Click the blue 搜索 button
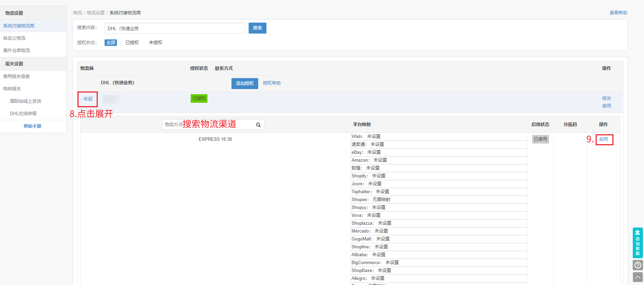 (257, 28)
